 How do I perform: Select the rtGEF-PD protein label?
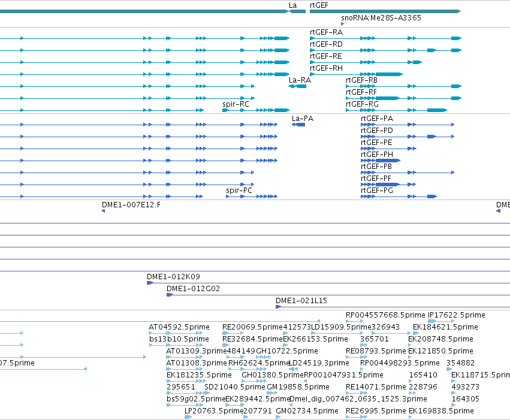click(377, 131)
